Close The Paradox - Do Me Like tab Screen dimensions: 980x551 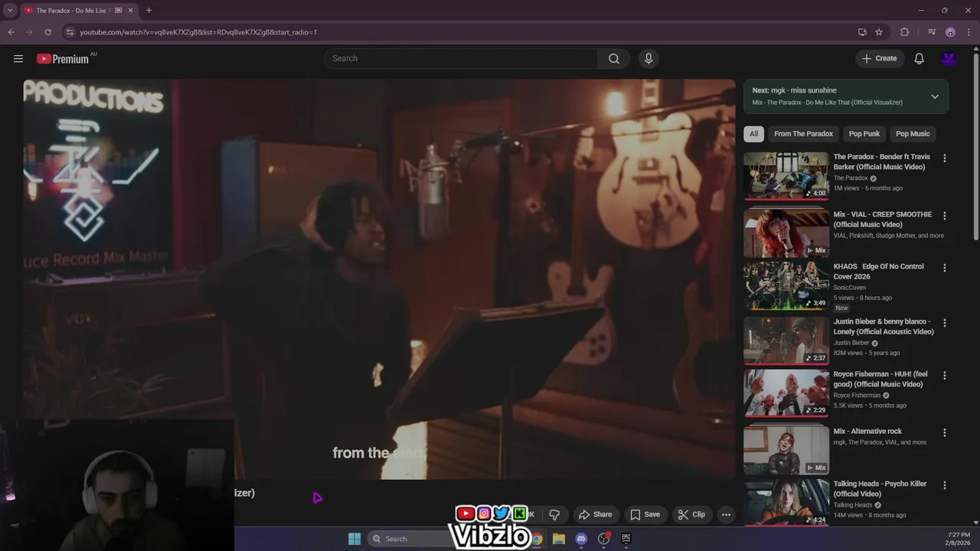pyautogui.click(x=131, y=11)
